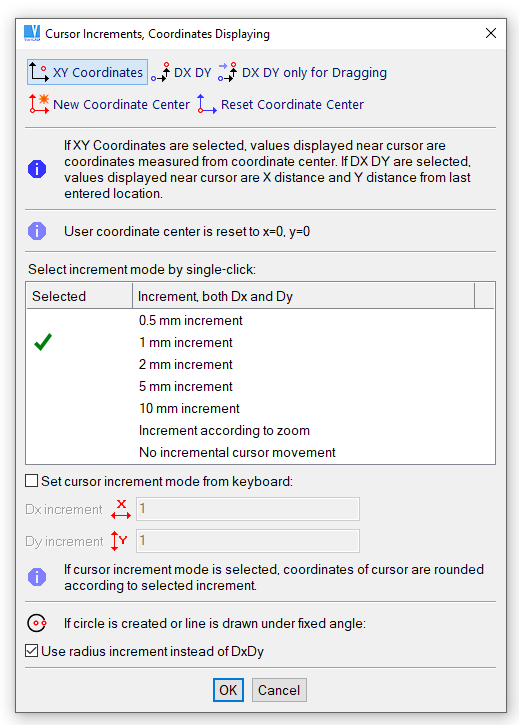This screenshot has width=519, height=725.
Task: Click New Coordinate Center icon
Action: pos(39,104)
